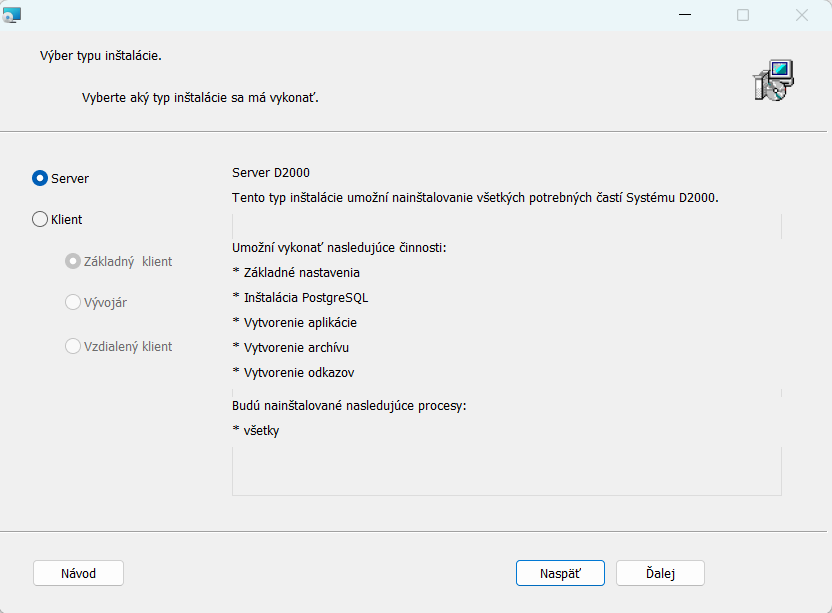Select Vzdialený klient option
Viewport: 832px width, 613px height.
point(73,346)
